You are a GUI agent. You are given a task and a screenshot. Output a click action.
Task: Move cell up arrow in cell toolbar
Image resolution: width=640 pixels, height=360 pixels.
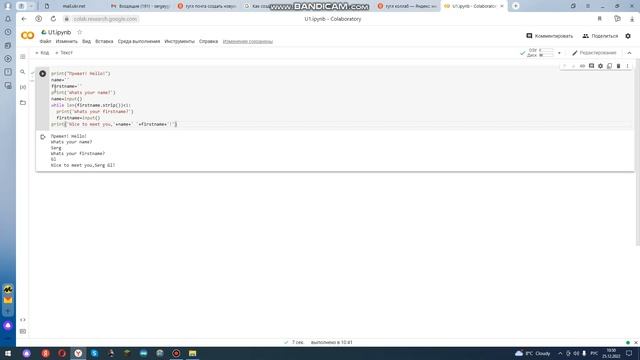[x=564, y=66]
